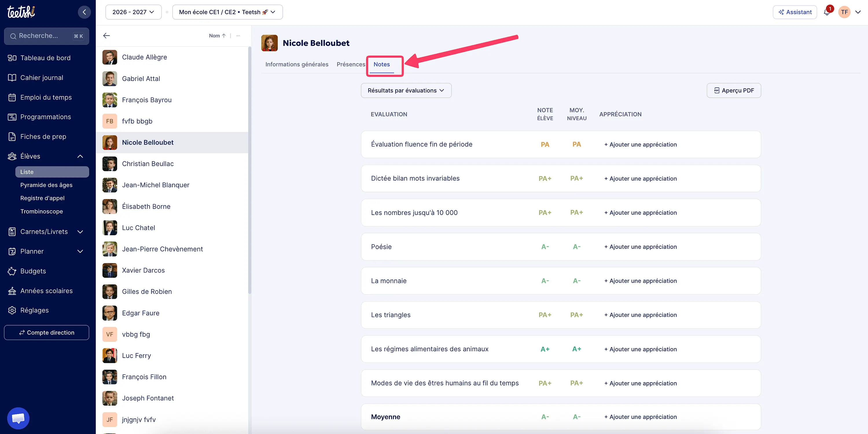The height and width of the screenshot is (434, 868).
Task: Sort student list by Nom
Action: (x=217, y=36)
